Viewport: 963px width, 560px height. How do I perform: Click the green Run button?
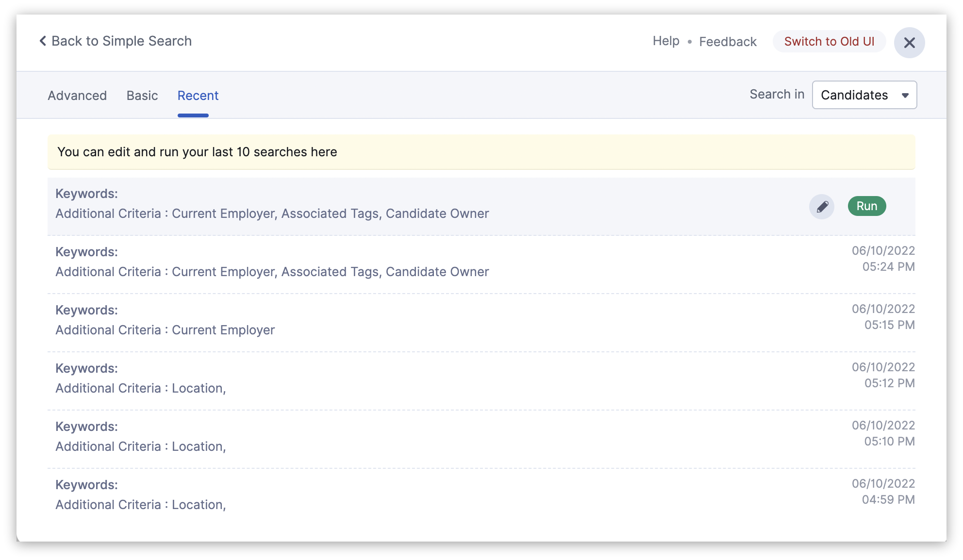[866, 206]
